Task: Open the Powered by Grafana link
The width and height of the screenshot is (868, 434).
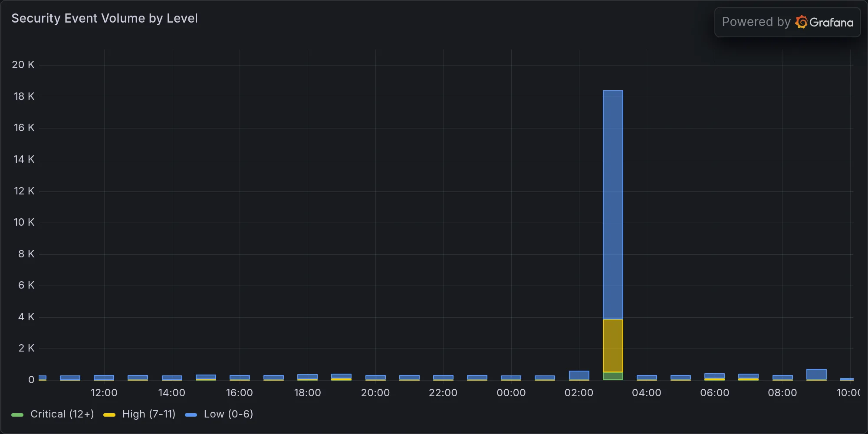Action: [787, 22]
